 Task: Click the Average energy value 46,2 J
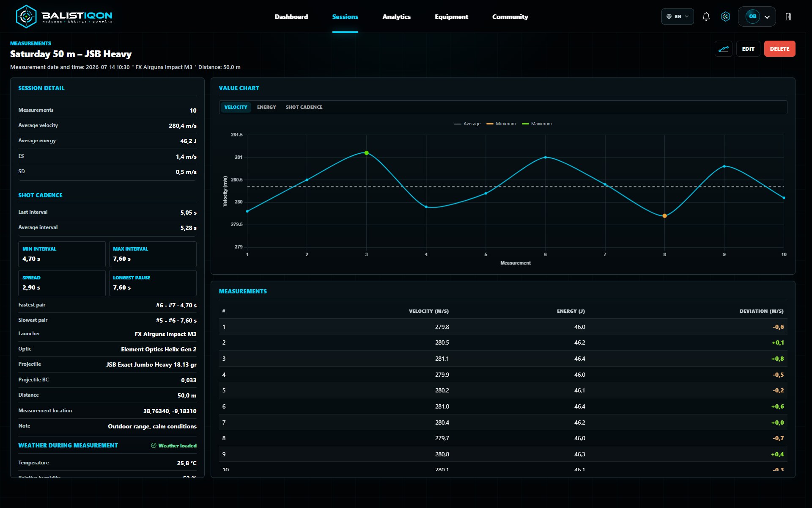pyautogui.click(x=188, y=141)
